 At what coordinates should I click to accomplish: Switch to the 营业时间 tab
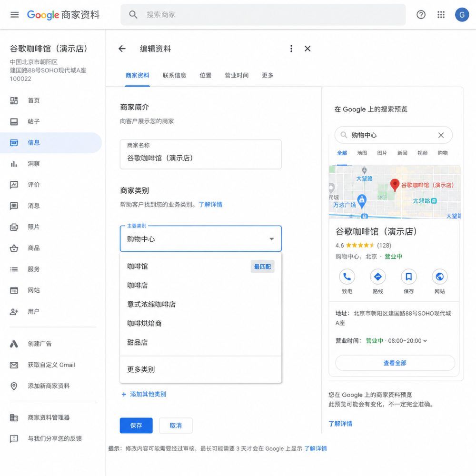point(237,75)
